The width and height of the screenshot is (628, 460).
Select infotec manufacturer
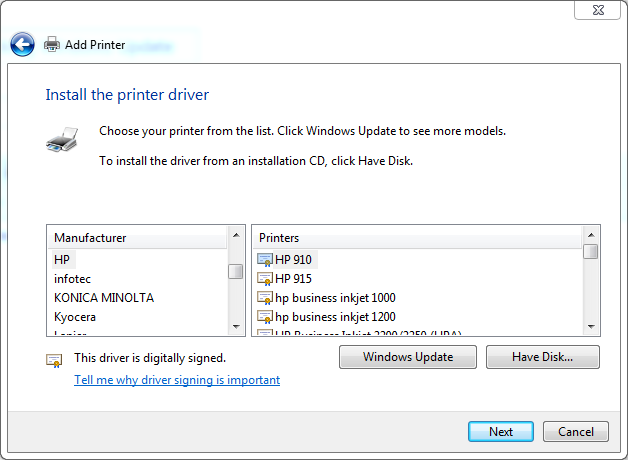(x=72, y=279)
